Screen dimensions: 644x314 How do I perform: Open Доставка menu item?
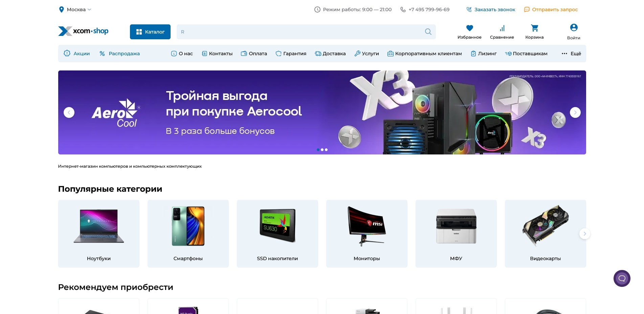coord(330,54)
